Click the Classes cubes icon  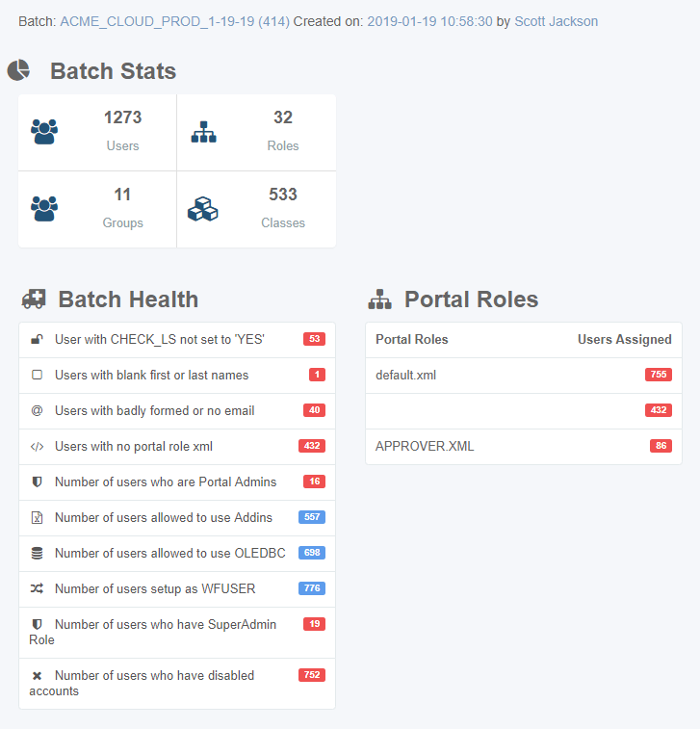(x=202, y=209)
